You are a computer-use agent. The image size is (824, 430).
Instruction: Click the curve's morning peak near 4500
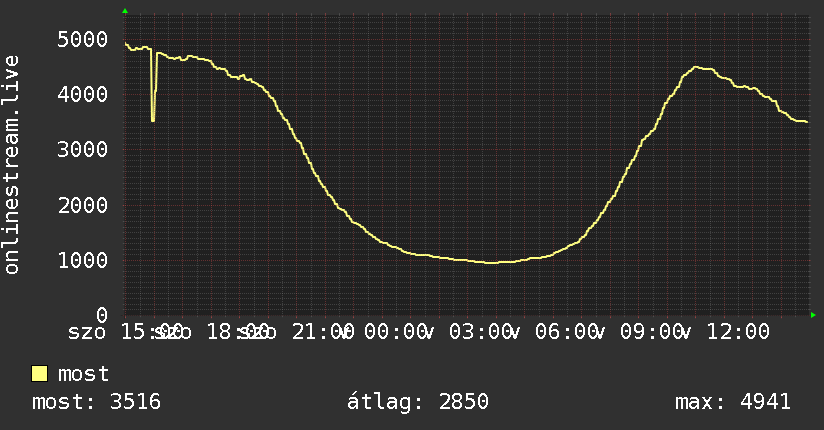[696, 67]
